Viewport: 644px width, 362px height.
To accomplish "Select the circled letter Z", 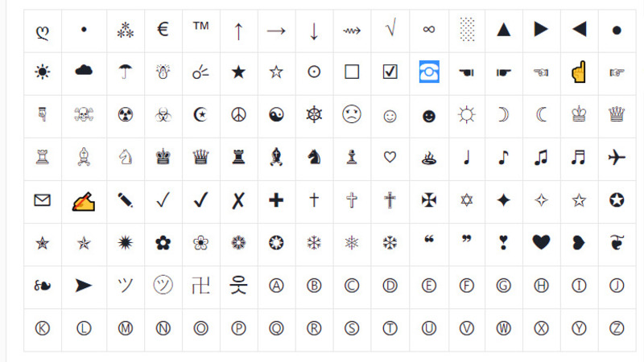I will click(617, 328).
